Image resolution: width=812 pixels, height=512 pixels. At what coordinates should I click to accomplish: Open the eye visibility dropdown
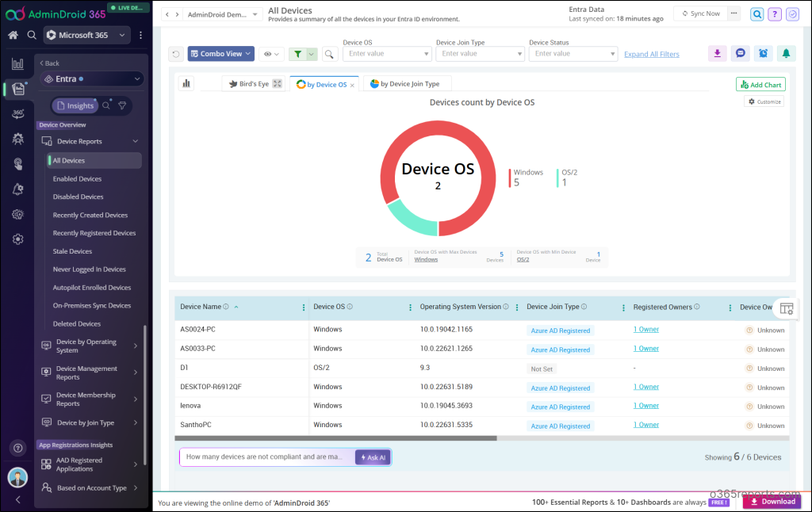coord(271,54)
